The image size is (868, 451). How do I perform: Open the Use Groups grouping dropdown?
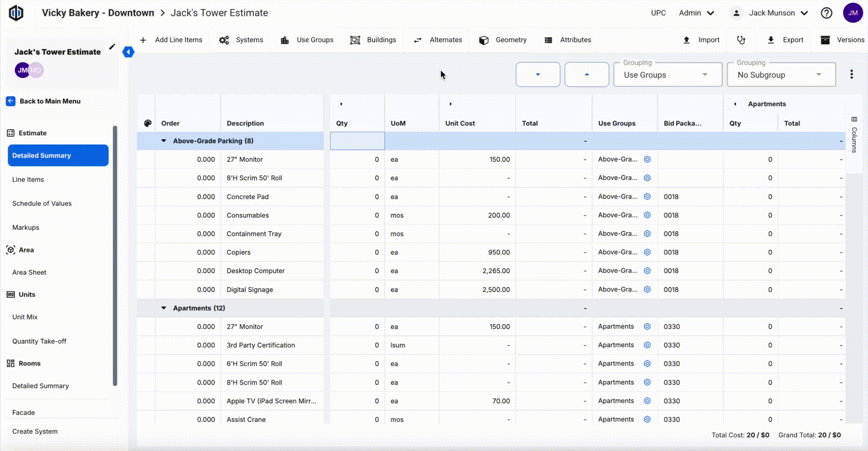(x=667, y=75)
